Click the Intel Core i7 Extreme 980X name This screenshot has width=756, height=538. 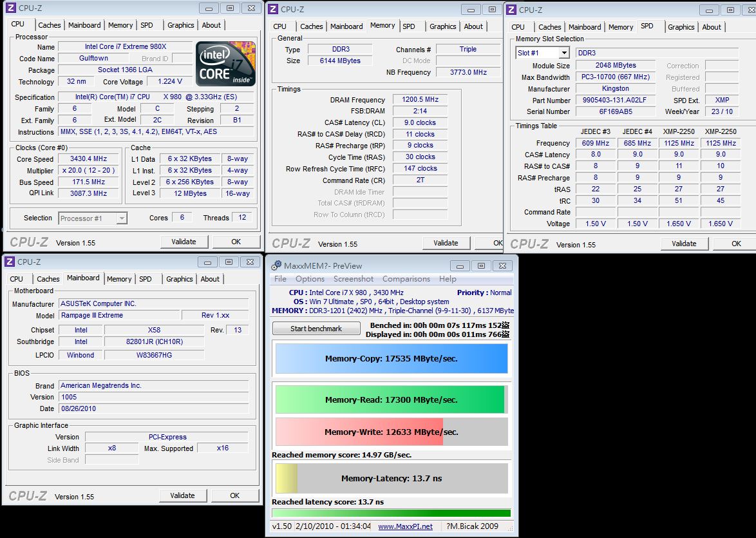[x=126, y=47]
